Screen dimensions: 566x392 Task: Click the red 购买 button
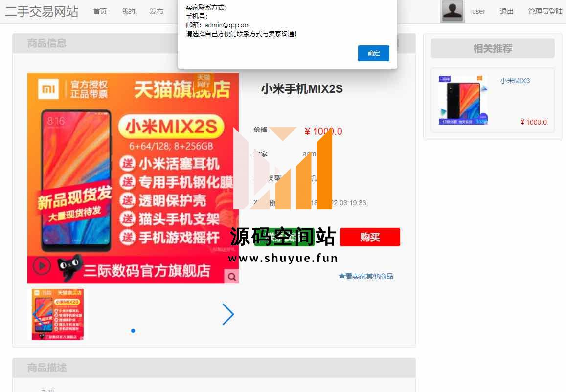tap(370, 237)
